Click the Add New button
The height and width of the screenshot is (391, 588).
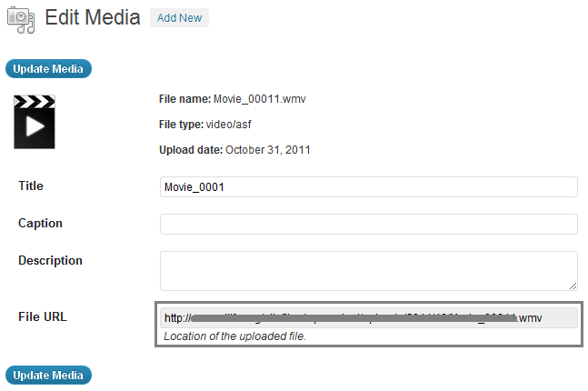(x=179, y=17)
